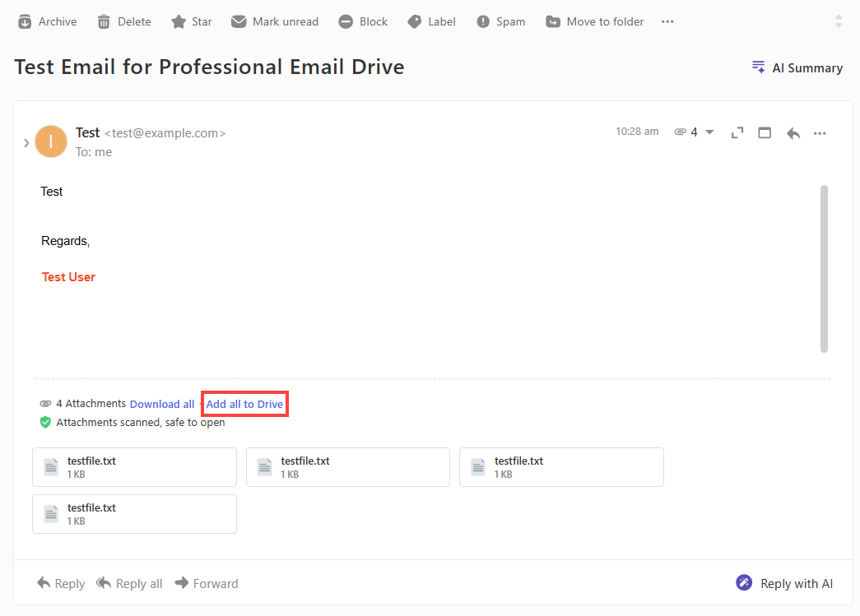Archive this email using the toolbar
The width and height of the screenshot is (860, 616).
[x=47, y=22]
